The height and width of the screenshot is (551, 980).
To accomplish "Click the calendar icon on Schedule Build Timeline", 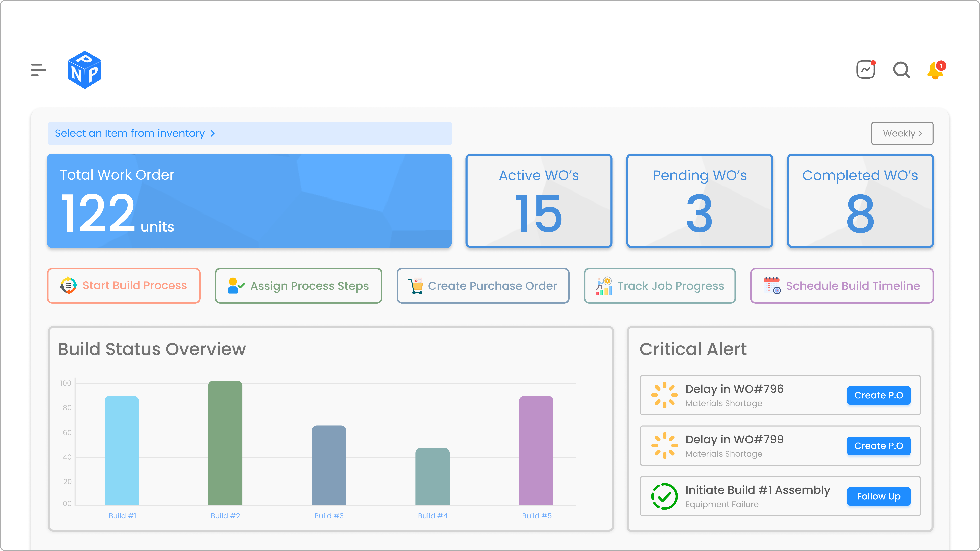I will click(x=772, y=286).
